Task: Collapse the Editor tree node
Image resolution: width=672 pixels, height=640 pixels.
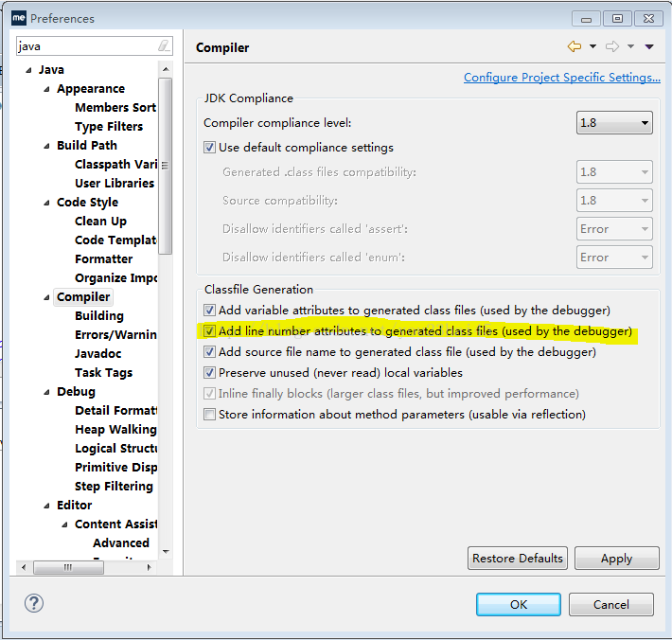Action: 46,507
